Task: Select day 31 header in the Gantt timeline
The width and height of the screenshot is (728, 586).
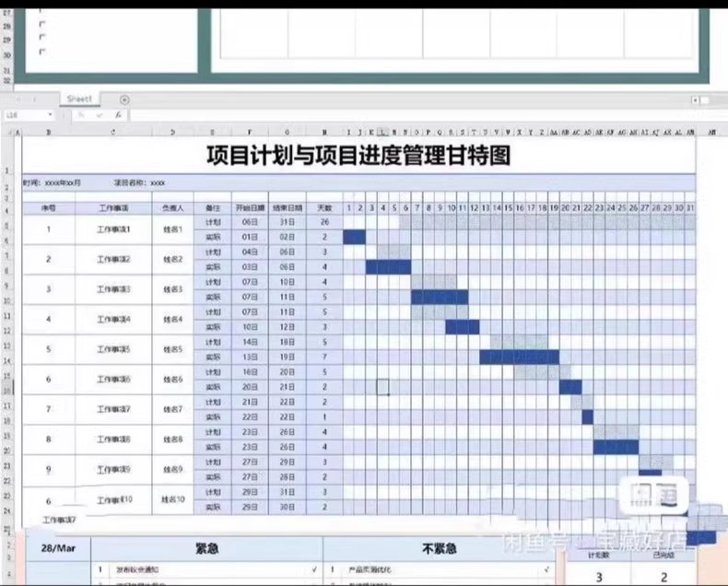Action: pyautogui.click(x=690, y=208)
